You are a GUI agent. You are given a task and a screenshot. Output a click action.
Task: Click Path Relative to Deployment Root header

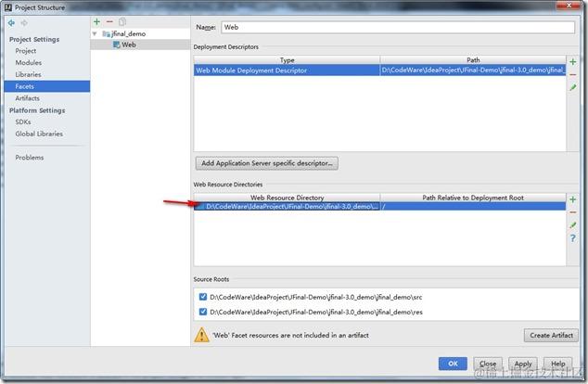click(473, 198)
